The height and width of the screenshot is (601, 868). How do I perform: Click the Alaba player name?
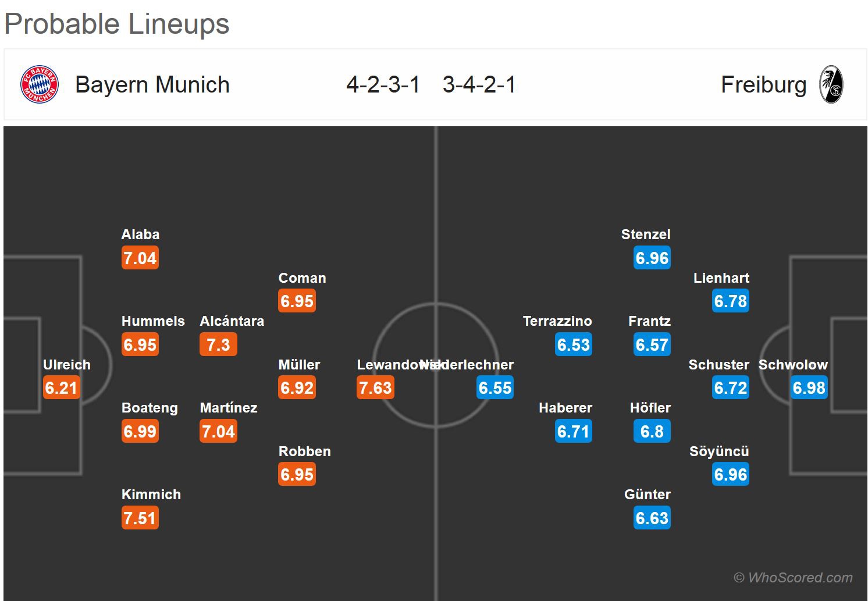click(x=140, y=234)
